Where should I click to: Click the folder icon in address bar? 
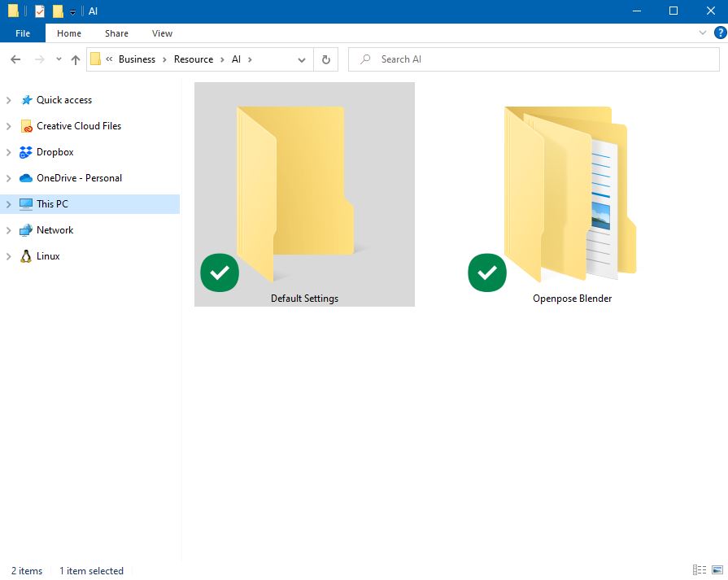click(x=96, y=59)
